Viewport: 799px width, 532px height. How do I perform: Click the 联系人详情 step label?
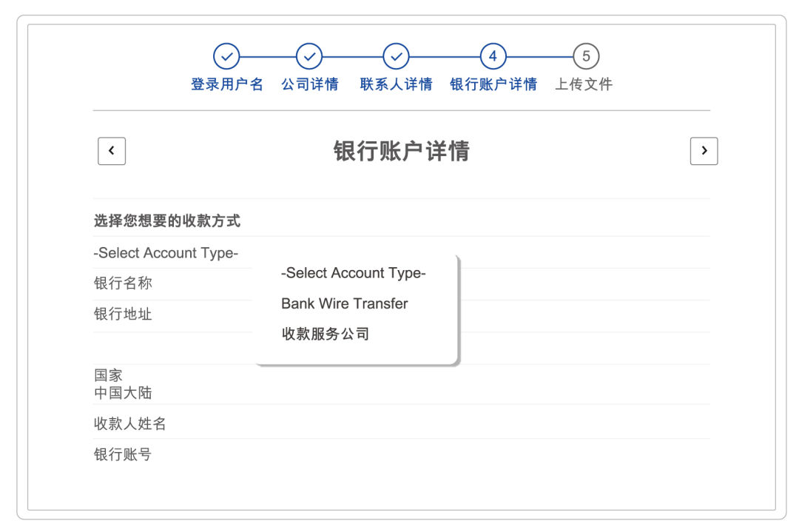click(x=397, y=84)
